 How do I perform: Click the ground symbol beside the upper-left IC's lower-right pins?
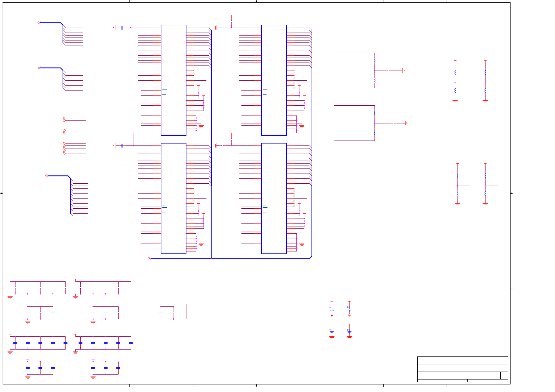(201, 126)
